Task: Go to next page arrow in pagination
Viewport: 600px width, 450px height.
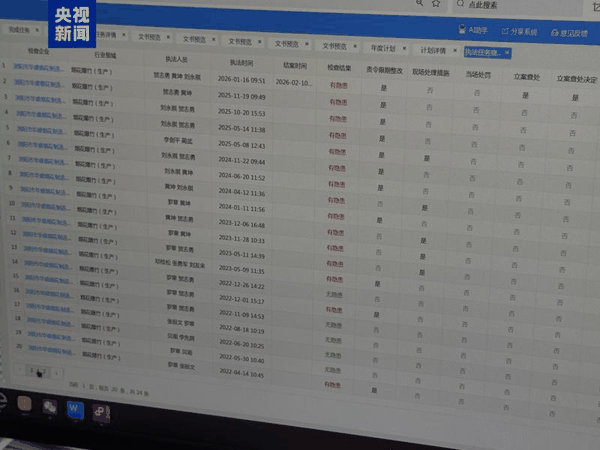Action: pos(57,373)
